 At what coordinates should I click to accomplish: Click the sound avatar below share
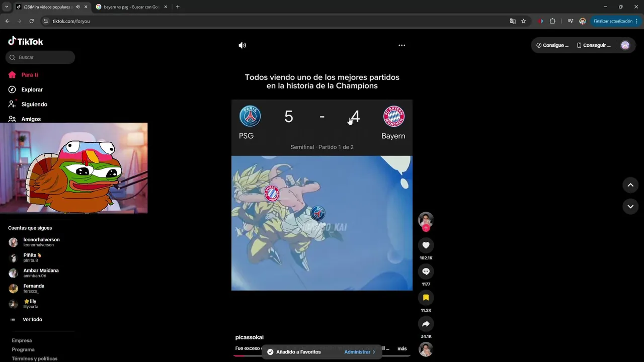[x=426, y=349]
